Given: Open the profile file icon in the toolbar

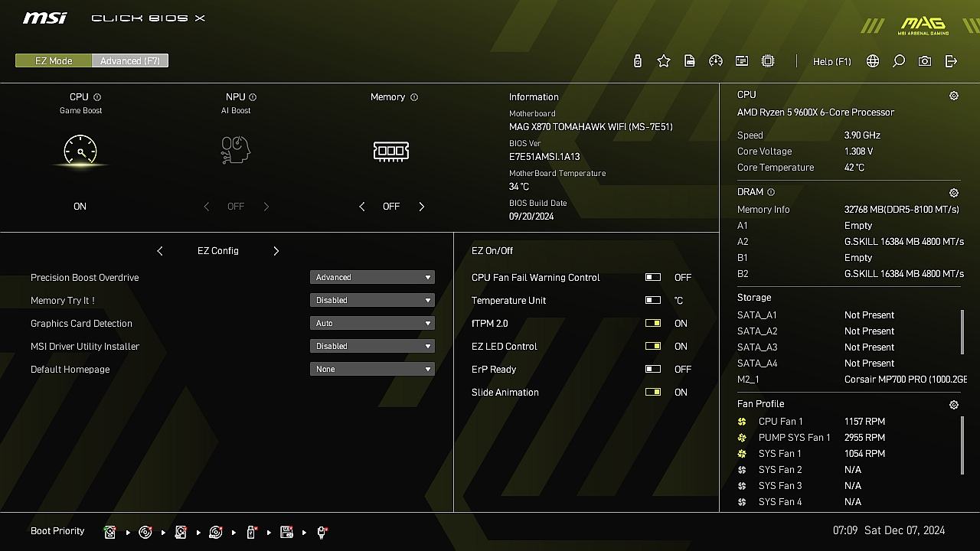Looking at the screenshot, I should point(690,61).
